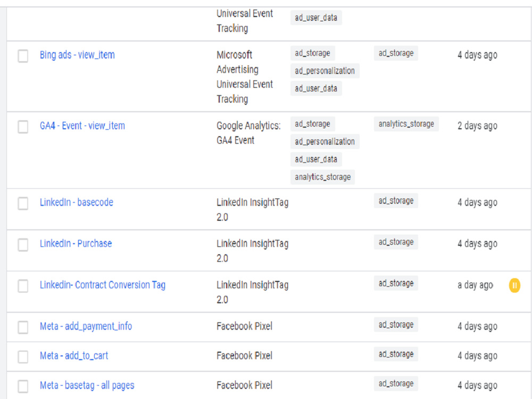
Task: Tick the Meta - basetag - all pages checkbox
Action: 23,386
